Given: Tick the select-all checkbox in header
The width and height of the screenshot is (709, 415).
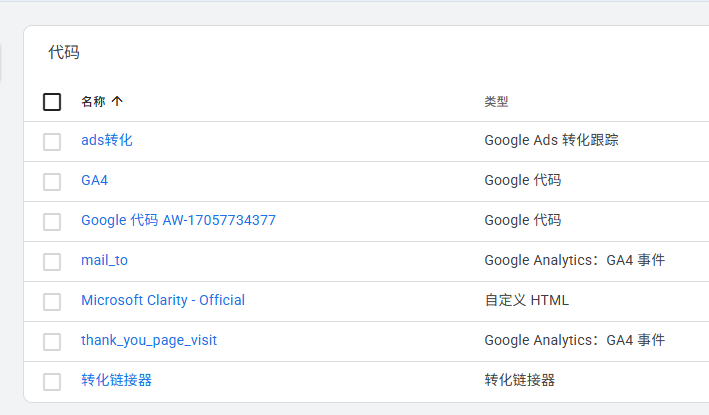Looking at the screenshot, I should 52,101.
